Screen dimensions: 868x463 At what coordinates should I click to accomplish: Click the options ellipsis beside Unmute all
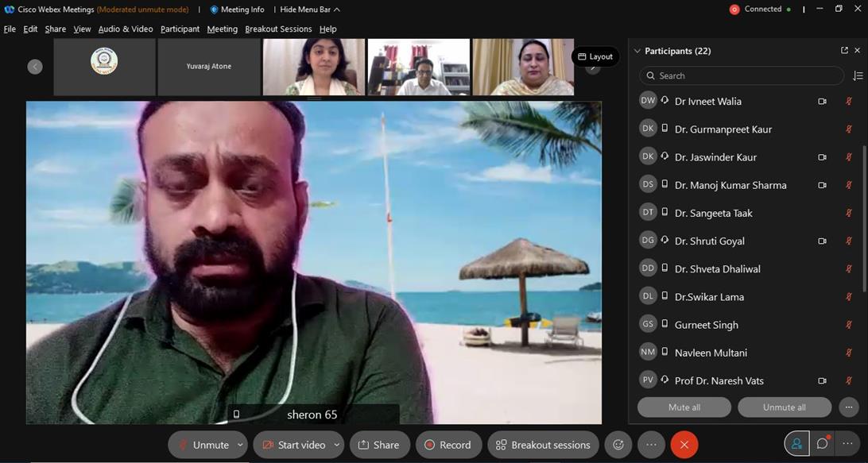point(848,407)
